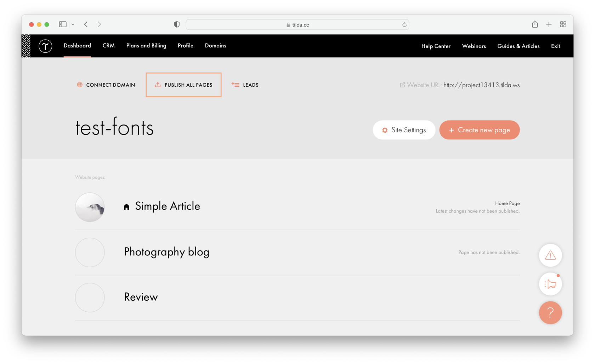Click the Tilda logo icon

pos(45,46)
